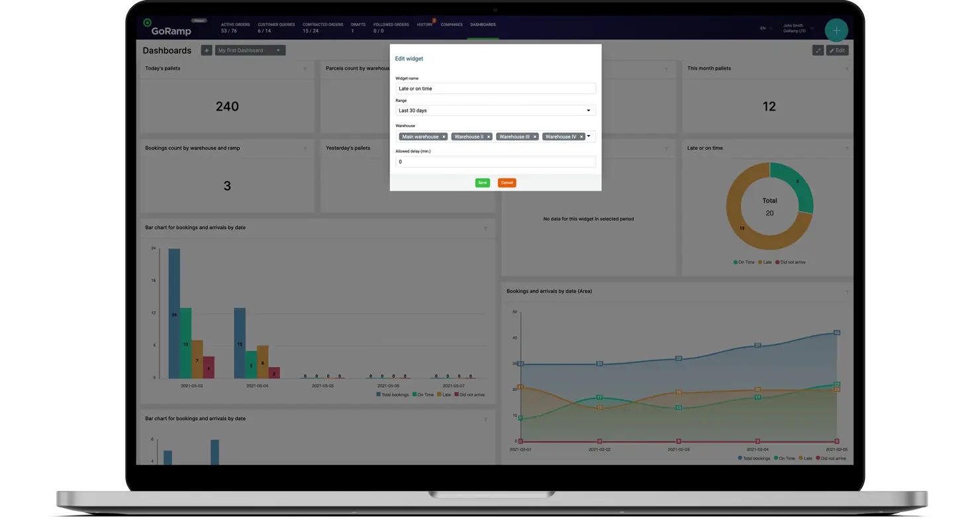Click the Allowed delay input field
Screen dimensions: 980x530
[x=495, y=162]
